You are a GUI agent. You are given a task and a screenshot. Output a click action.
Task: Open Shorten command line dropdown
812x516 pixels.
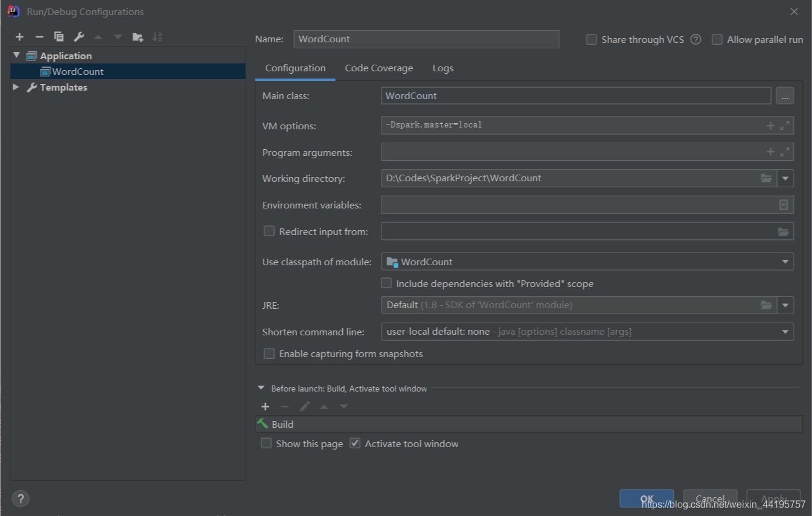pos(785,332)
